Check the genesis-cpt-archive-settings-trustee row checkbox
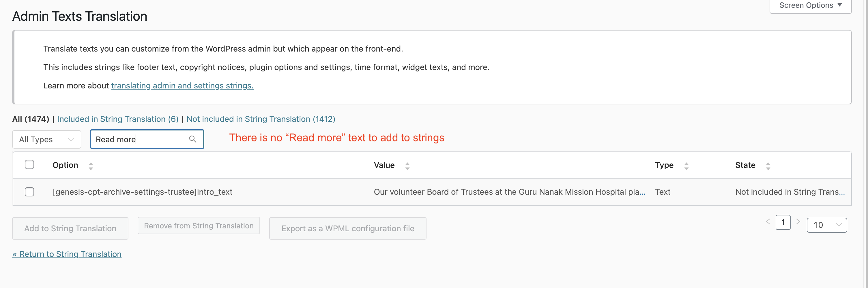Viewport: 868px width, 288px height. (x=29, y=192)
